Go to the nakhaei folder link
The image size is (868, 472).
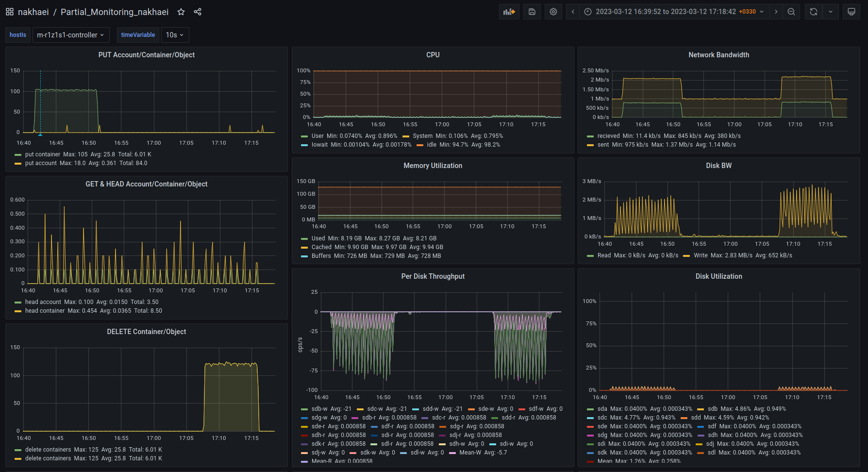pyautogui.click(x=33, y=12)
